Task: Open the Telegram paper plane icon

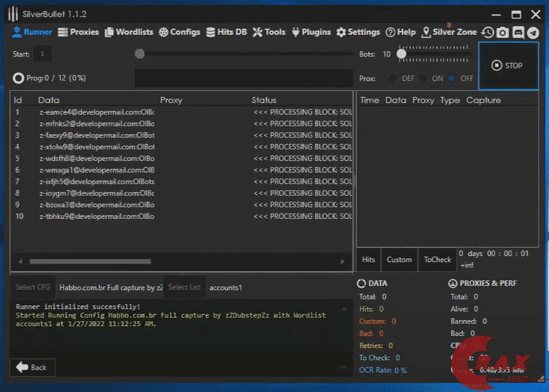Action: click(533, 32)
